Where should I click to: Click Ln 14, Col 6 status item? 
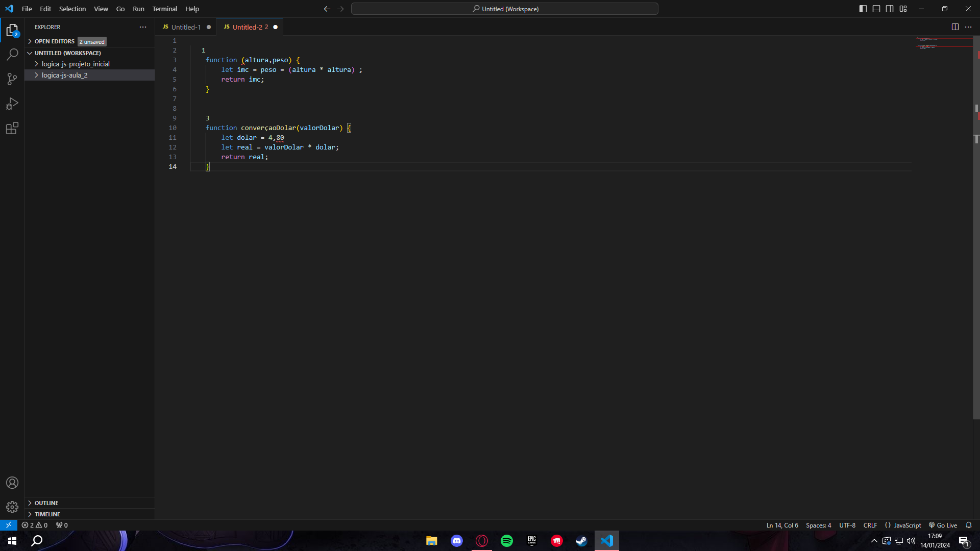coord(782,525)
